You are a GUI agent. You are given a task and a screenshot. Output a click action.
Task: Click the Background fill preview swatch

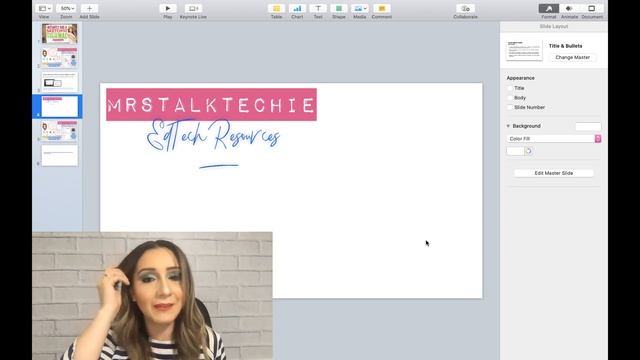coord(588,126)
